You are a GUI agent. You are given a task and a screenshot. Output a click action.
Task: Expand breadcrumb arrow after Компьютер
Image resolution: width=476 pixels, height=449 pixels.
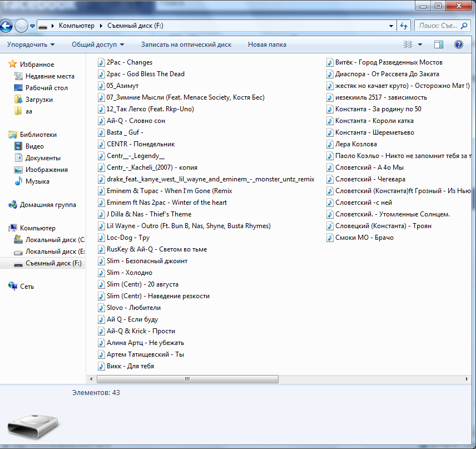(x=101, y=26)
